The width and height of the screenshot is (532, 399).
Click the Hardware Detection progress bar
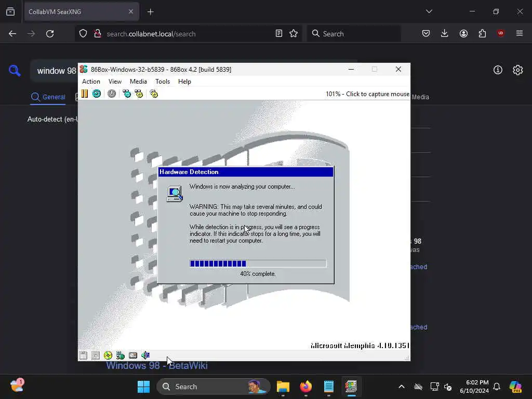pos(258,263)
